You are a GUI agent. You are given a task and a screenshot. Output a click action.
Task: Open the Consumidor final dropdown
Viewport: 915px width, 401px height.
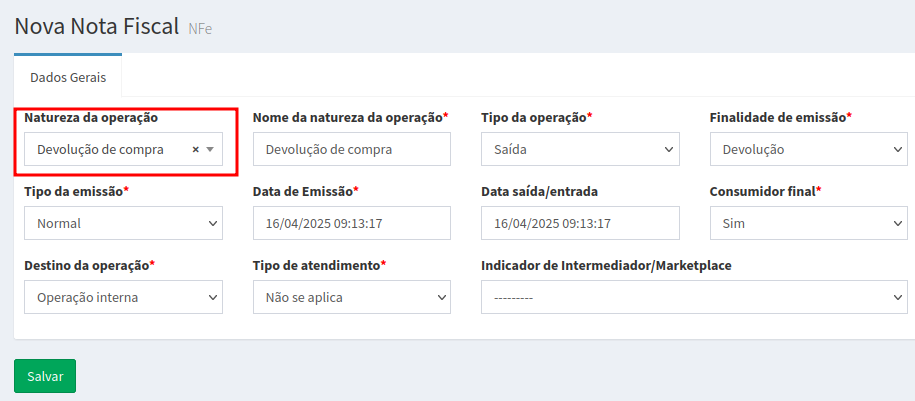click(808, 223)
